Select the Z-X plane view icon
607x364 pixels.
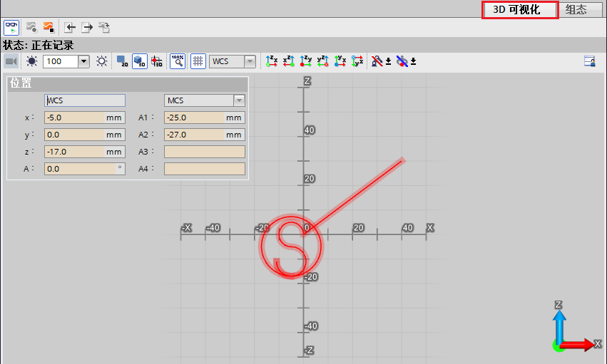tap(272, 61)
